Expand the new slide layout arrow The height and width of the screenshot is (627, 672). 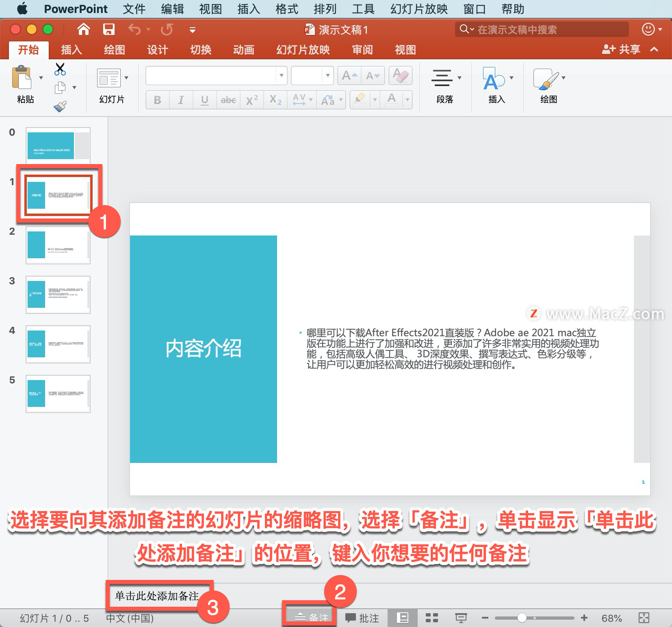click(126, 78)
